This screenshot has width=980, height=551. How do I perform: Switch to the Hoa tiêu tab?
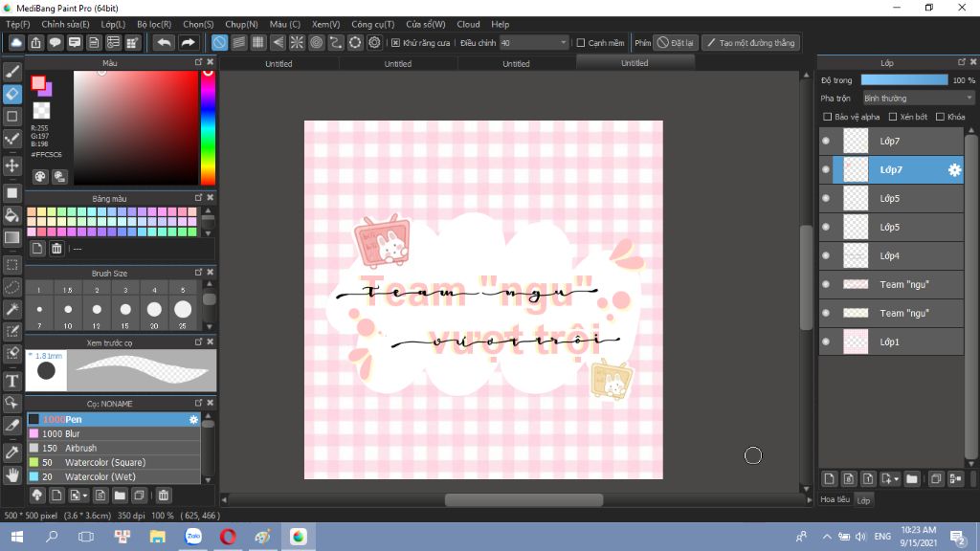835,499
